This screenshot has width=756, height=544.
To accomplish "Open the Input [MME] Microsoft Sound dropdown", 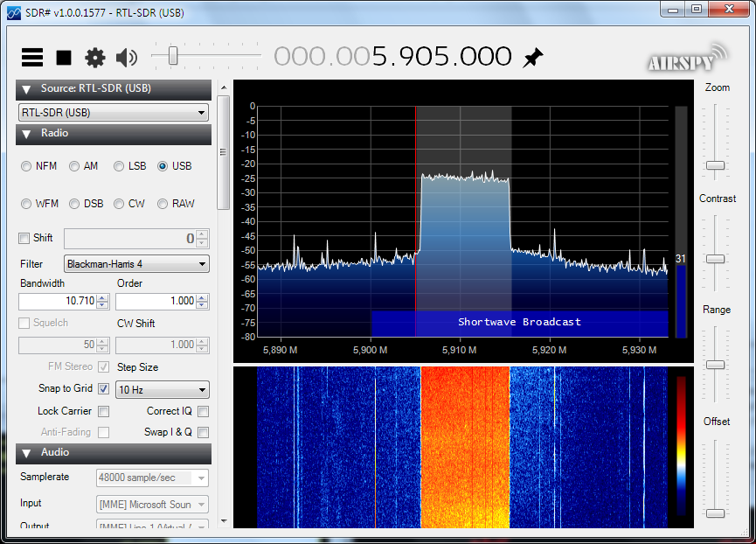I will point(152,505).
